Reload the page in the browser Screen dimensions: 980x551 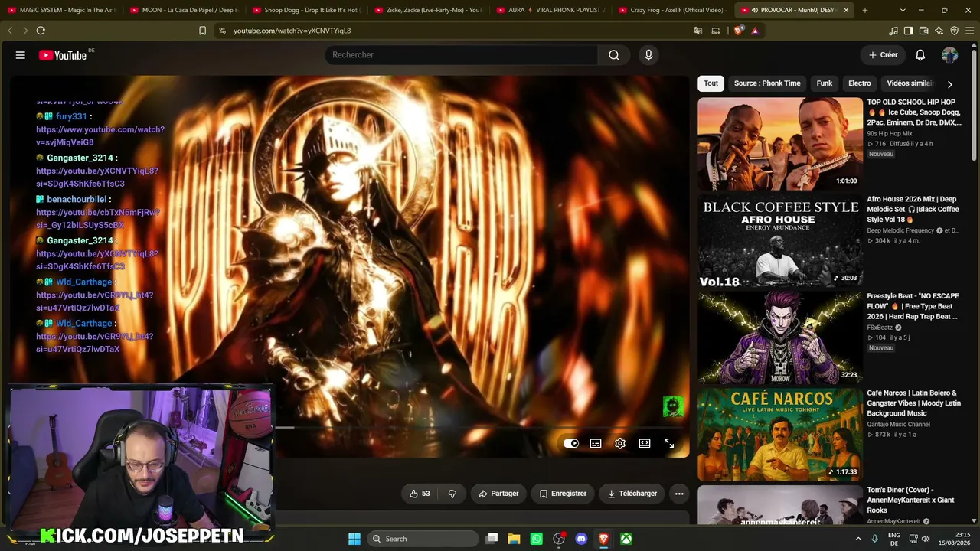pos(41,31)
